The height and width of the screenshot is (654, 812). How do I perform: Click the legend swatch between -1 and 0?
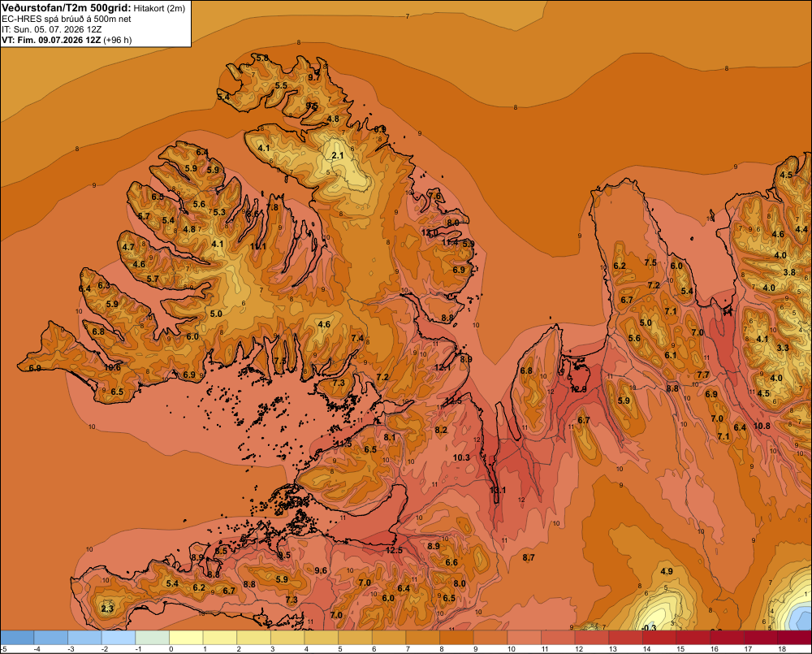[153, 638]
